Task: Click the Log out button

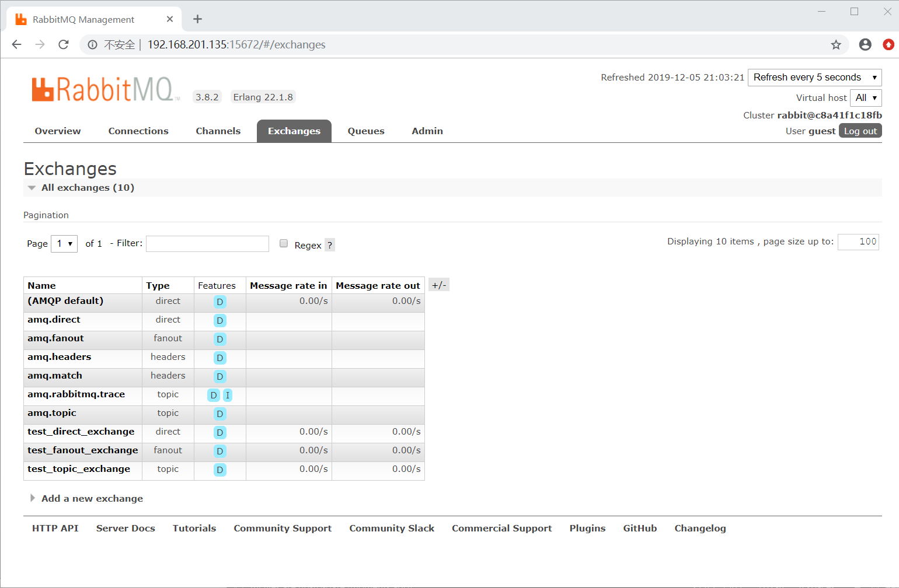Action: pos(860,131)
